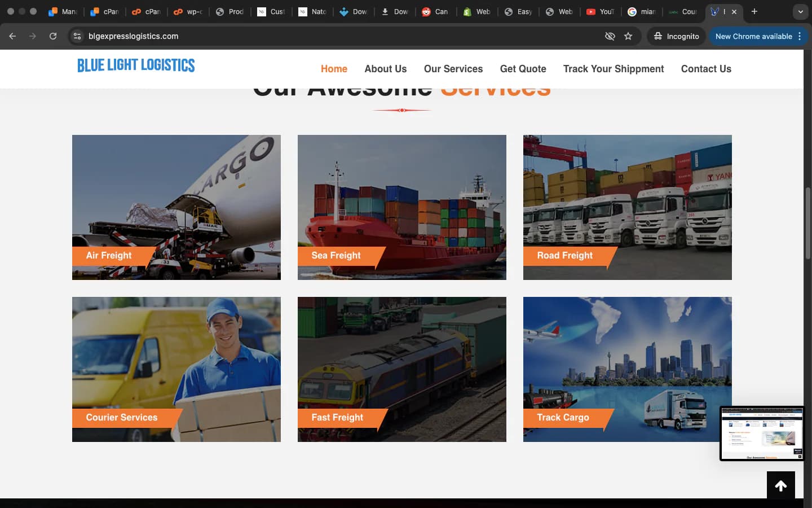The height and width of the screenshot is (508, 812).
Task: Open the Fast Freight service card
Action: 402,369
